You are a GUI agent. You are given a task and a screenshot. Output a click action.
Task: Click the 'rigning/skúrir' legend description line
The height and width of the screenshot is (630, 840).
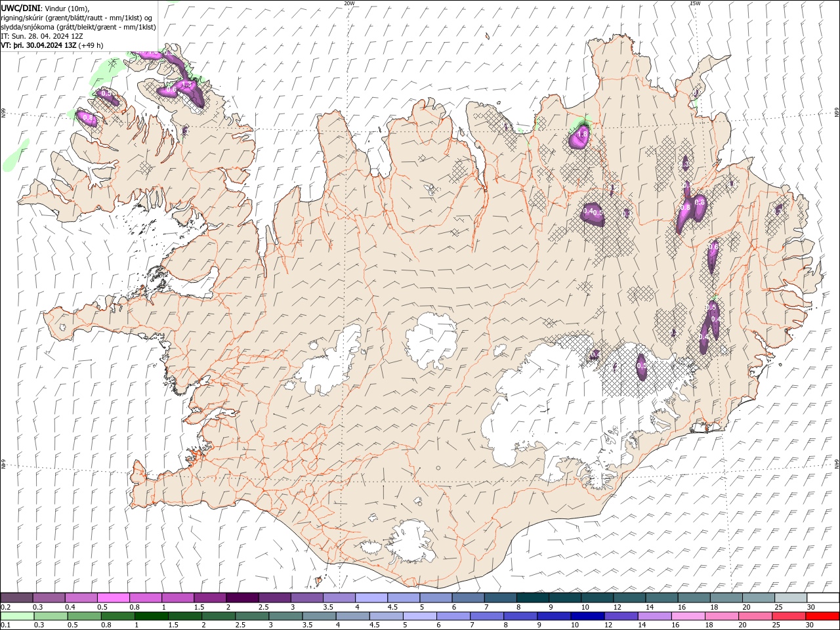pos(77,18)
